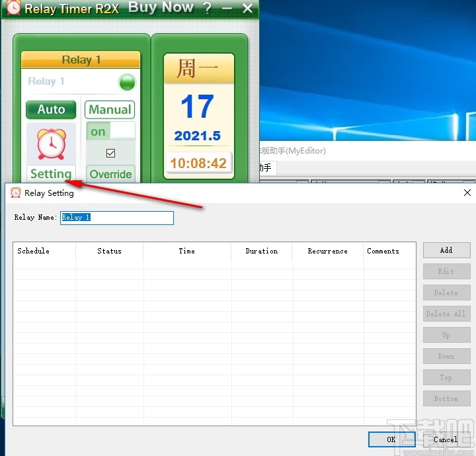476x456 pixels.
Task: Click the Down button
Action: (x=446, y=356)
